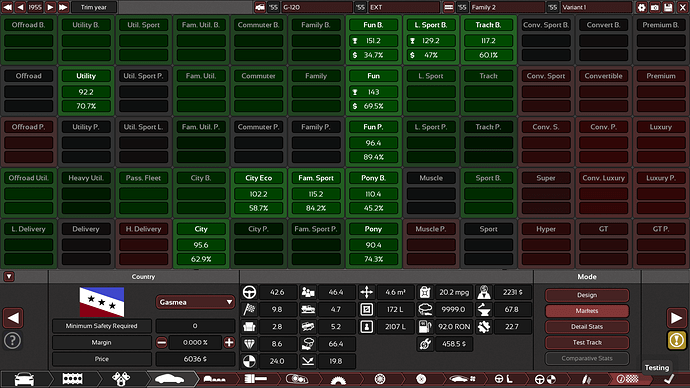Click the safety crash-test stat icon

(250, 361)
